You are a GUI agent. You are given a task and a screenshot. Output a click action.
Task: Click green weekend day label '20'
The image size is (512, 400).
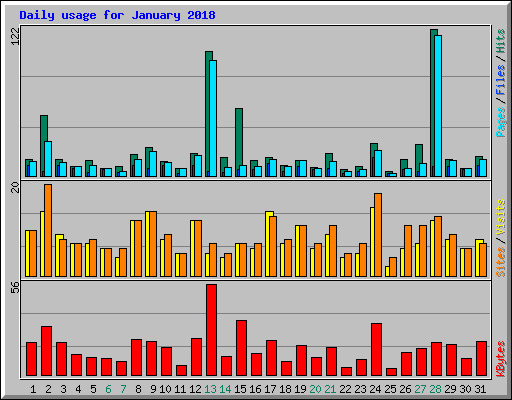315,389
